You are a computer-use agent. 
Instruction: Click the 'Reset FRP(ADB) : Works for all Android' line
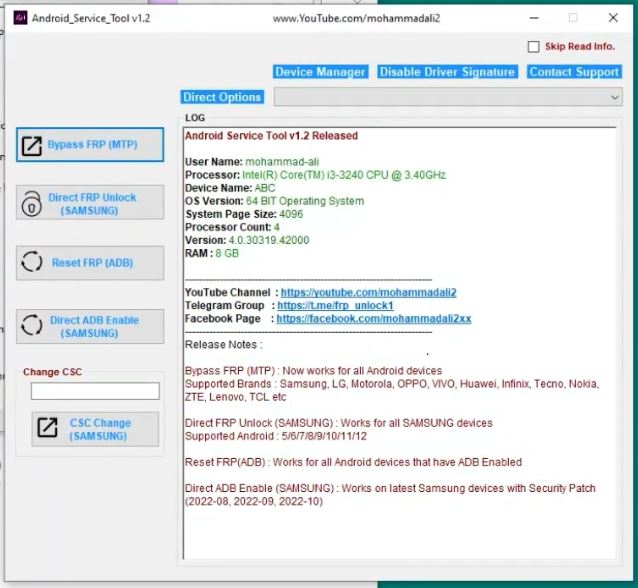point(353,462)
